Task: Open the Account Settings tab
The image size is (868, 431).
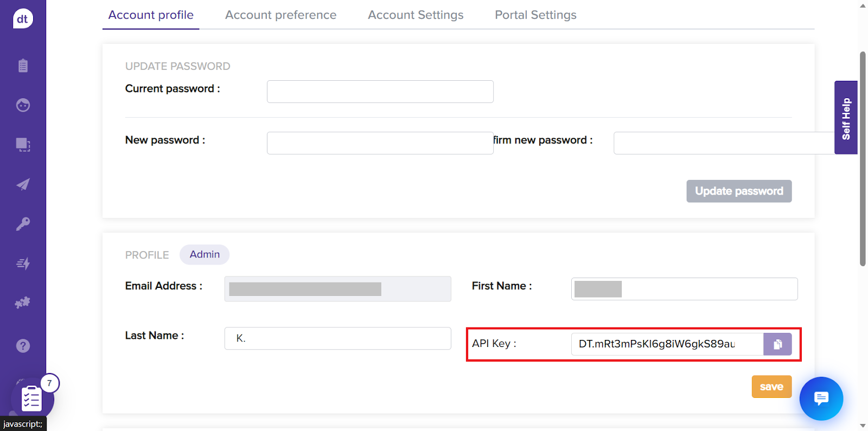Action: pos(416,15)
